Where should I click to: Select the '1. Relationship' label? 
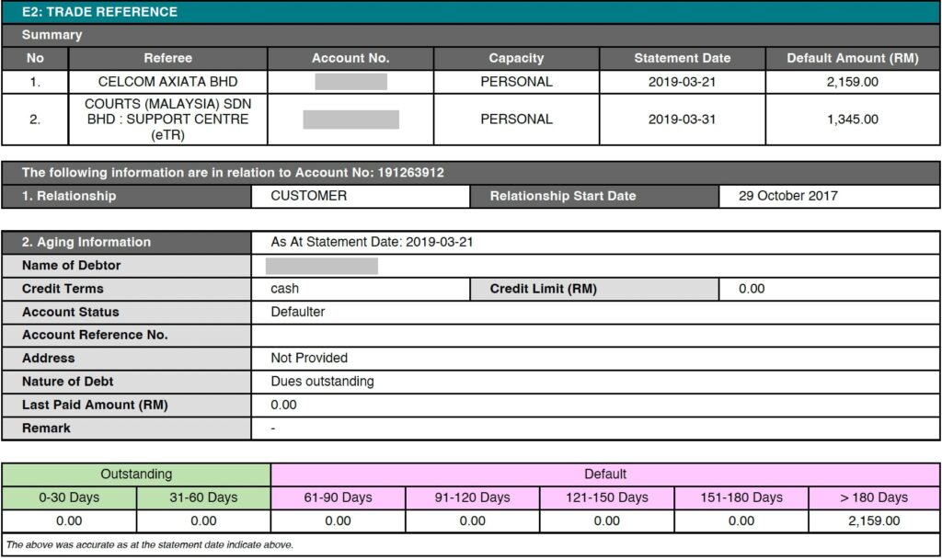click(69, 196)
